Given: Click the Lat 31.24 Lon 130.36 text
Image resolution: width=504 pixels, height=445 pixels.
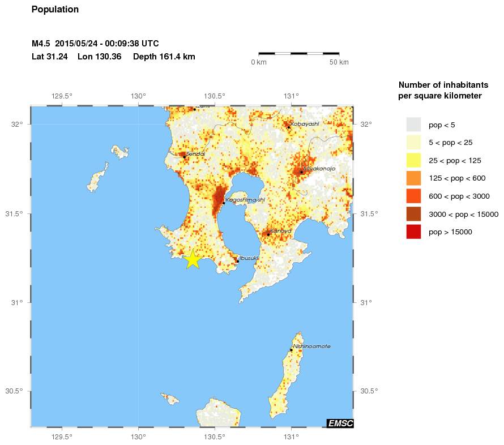Looking at the screenshot, I should 74,57.
